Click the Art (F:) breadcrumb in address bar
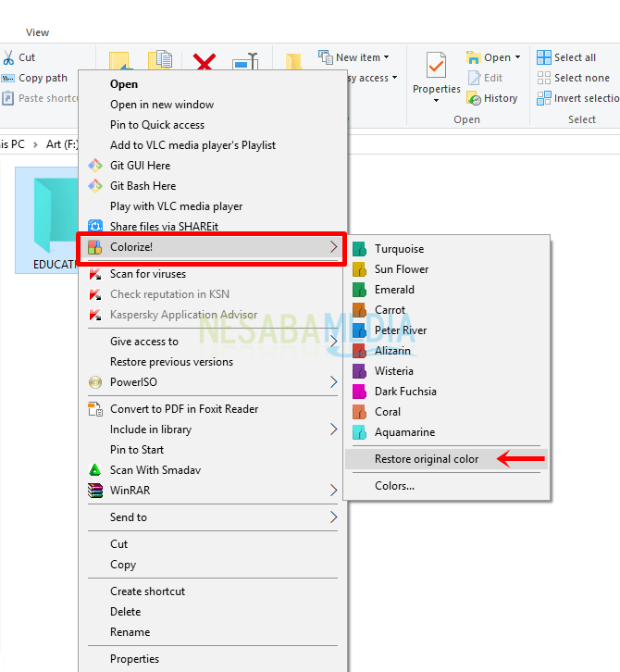The height and width of the screenshot is (672, 620). (62, 144)
